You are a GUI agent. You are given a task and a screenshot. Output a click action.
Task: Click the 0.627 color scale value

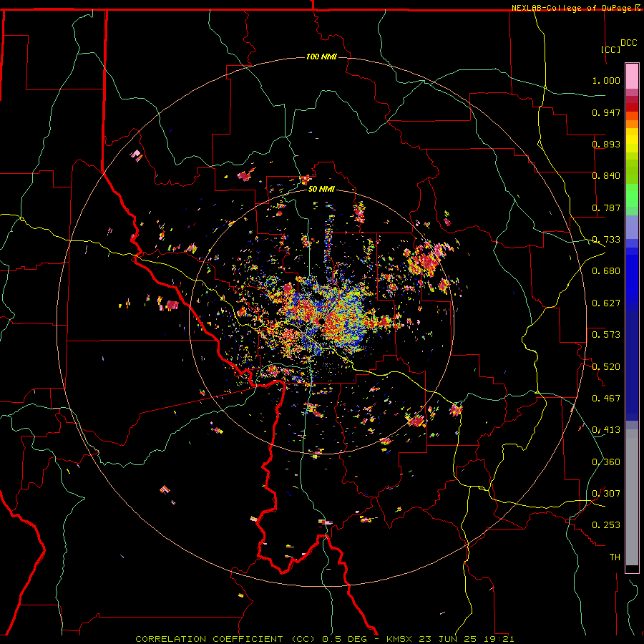(606, 303)
